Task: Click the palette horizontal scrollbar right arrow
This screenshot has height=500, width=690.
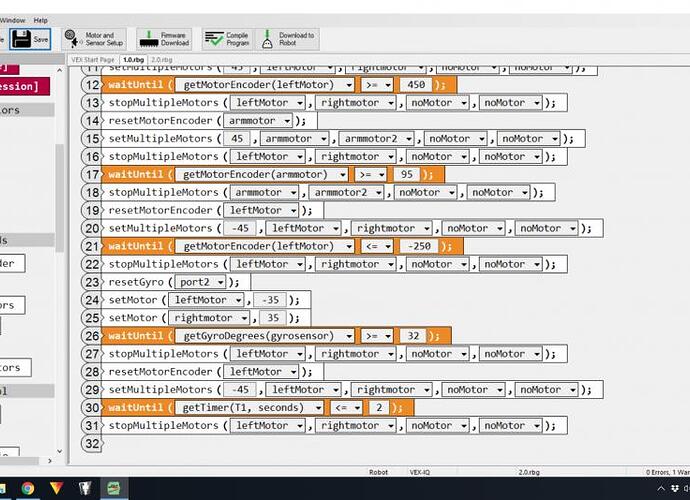Action: pos(50,461)
